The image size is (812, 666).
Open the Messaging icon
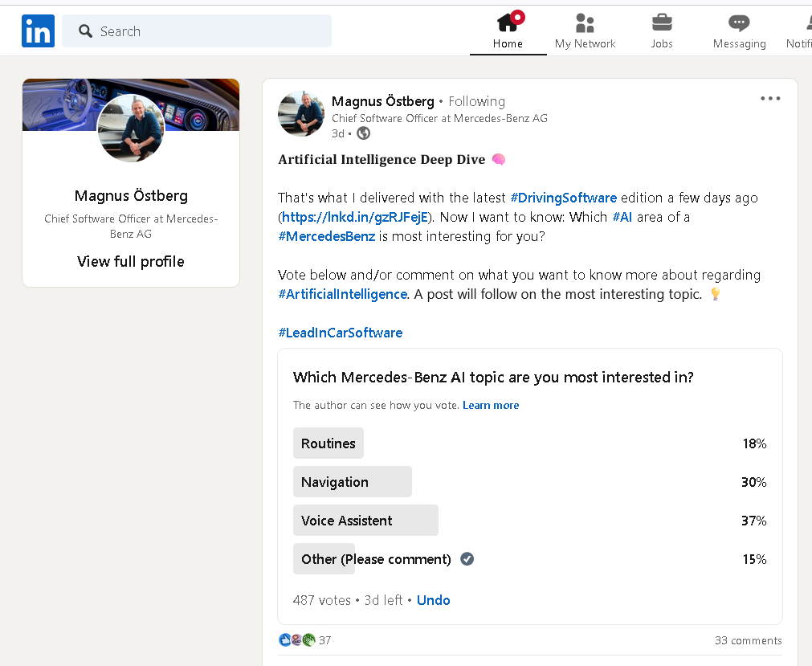[739, 22]
